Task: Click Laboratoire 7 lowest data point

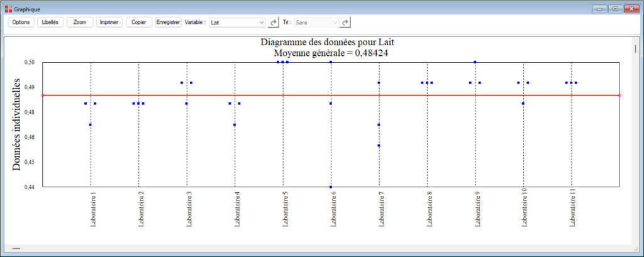Action: tap(379, 145)
